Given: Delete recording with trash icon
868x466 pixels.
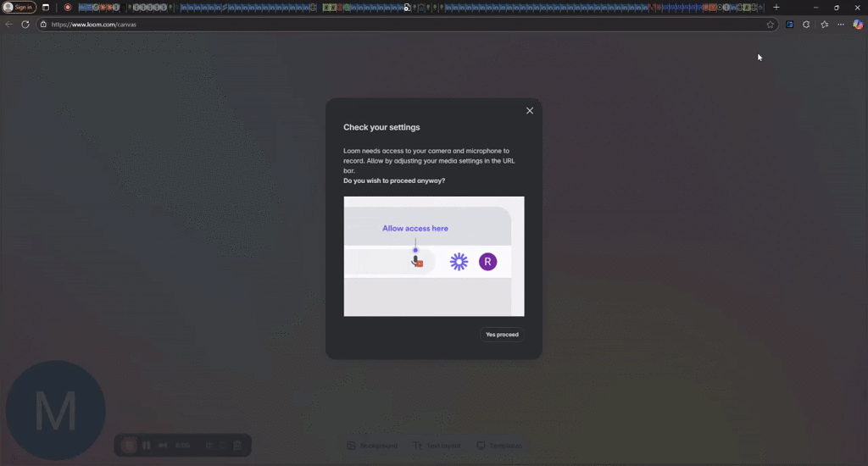Looking at the screenshot, I should (x=237, y=446).
